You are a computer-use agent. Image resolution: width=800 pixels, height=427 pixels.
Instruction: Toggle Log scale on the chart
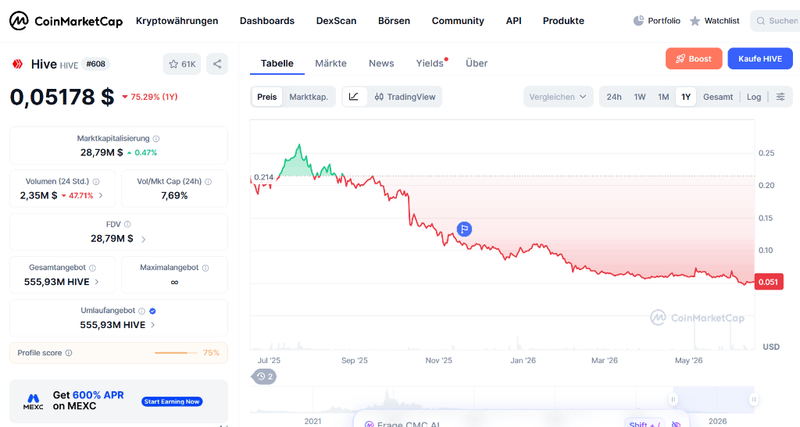click(754, 97)
